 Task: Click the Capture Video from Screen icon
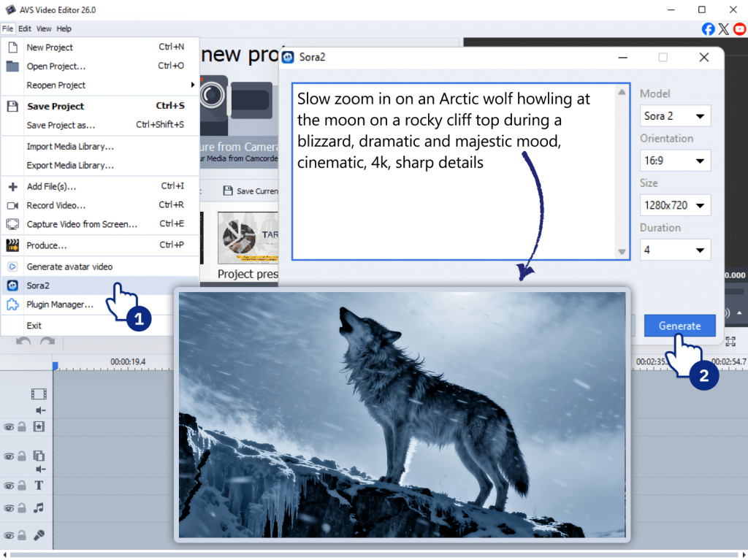click(x=12, y=223)
